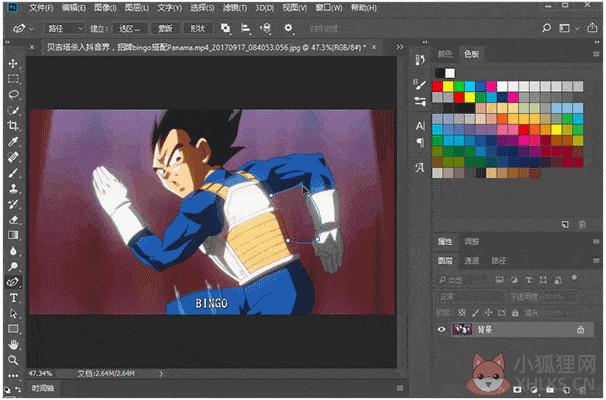Switch to the 调整 tab

(472, 242)
